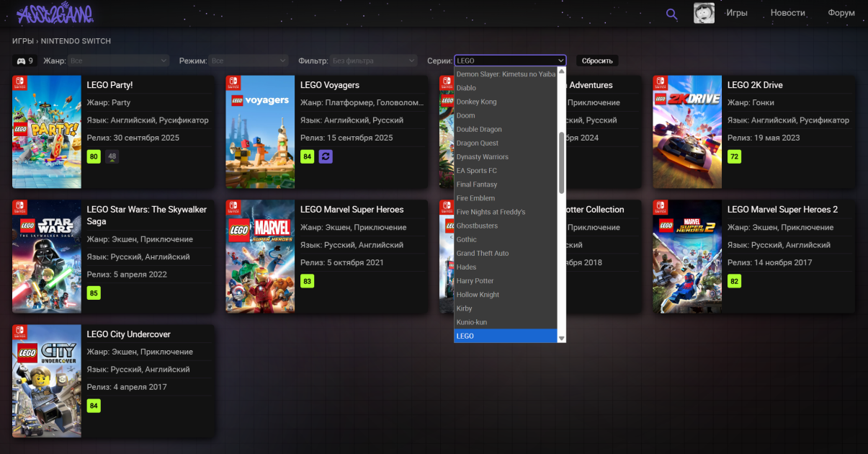This screenshot has height=454, width=868.
Task: Open the user avatar profile
Action: click(704, 13)
